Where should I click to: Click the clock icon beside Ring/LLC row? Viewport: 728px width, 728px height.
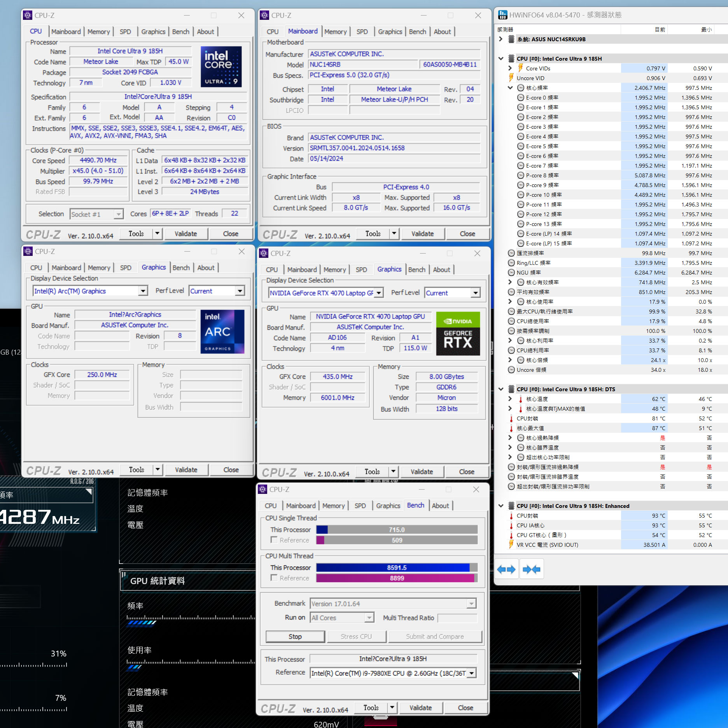511,262
